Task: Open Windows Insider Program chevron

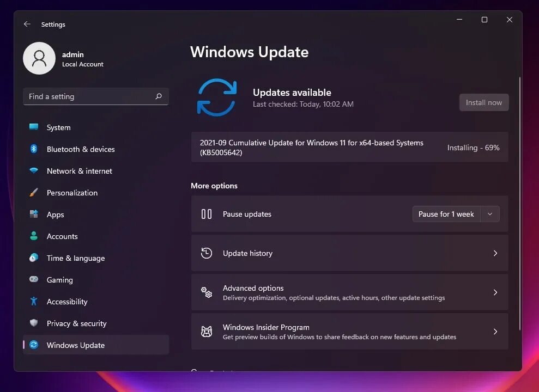Action: [495, 332]
